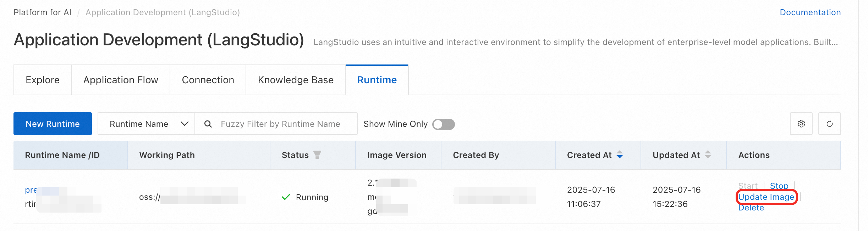This screenshot has width=868, height=231.
Task: Click the Status column filter icon
Action: [317, 155]
